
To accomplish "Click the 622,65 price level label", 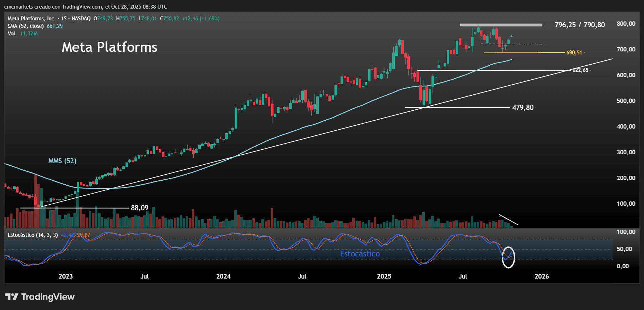I will [x=580, y=70].
